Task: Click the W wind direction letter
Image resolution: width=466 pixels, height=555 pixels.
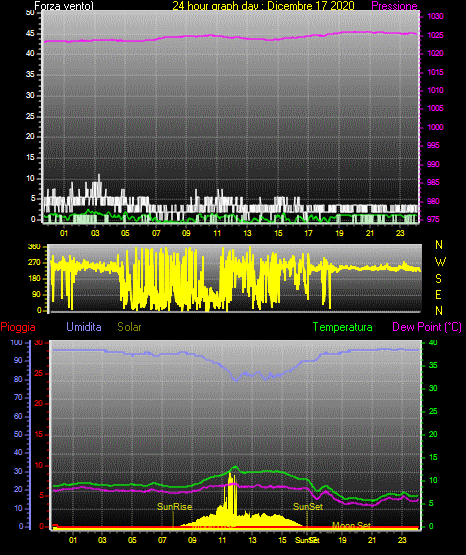Action: [440, 262]
